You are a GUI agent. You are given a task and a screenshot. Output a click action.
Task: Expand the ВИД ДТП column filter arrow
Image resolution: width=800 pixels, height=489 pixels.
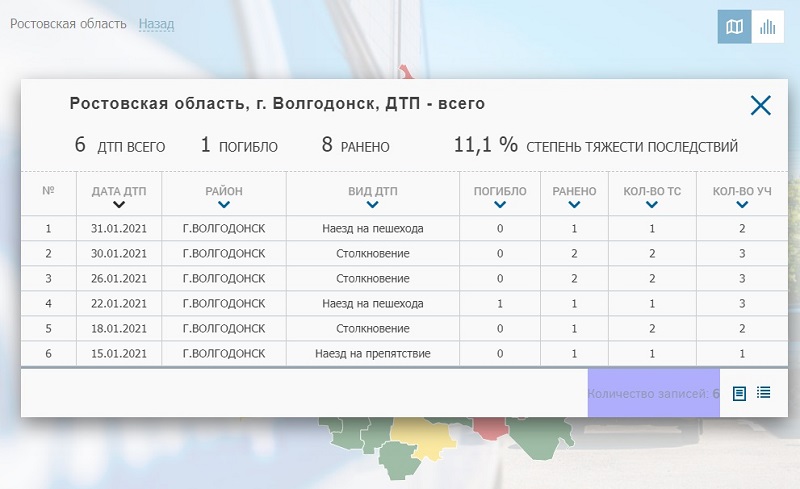(373, 205)
